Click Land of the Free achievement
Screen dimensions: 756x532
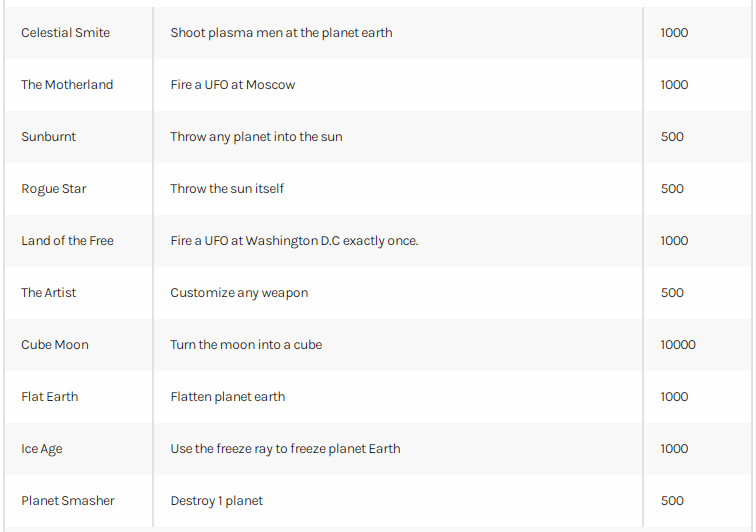pyautogui.click(x=68, y=241)
